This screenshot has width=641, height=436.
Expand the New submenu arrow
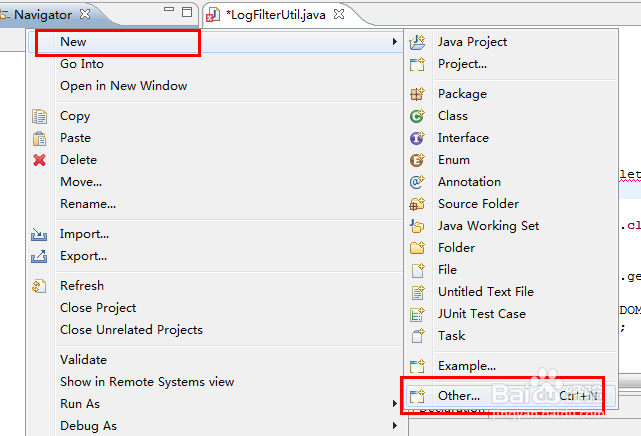click(396, 42)
